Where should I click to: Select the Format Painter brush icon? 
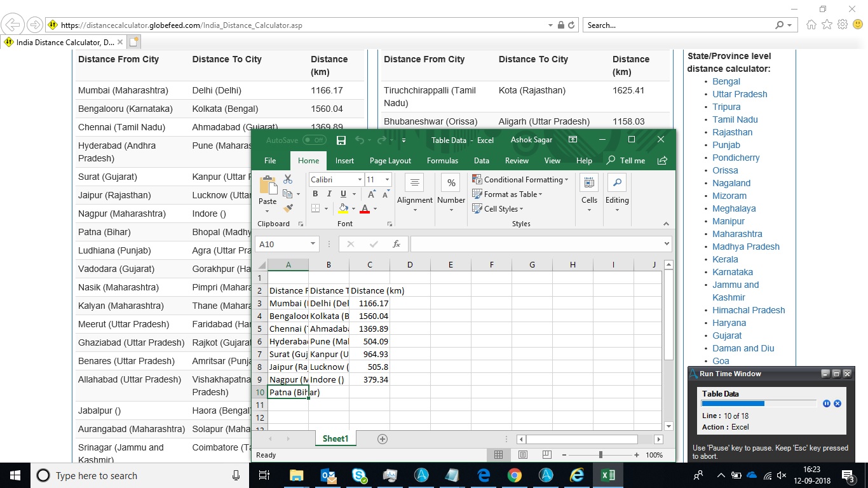coord(288,208)
